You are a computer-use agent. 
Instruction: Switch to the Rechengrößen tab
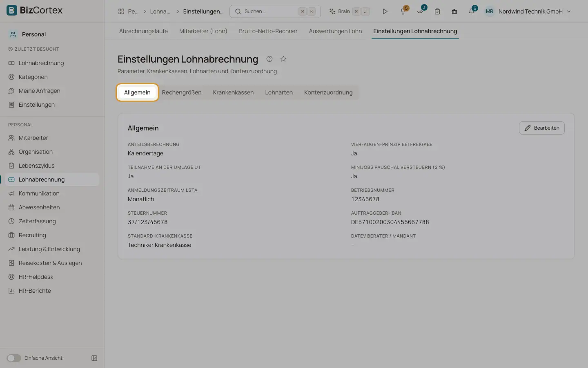[182, 92]
